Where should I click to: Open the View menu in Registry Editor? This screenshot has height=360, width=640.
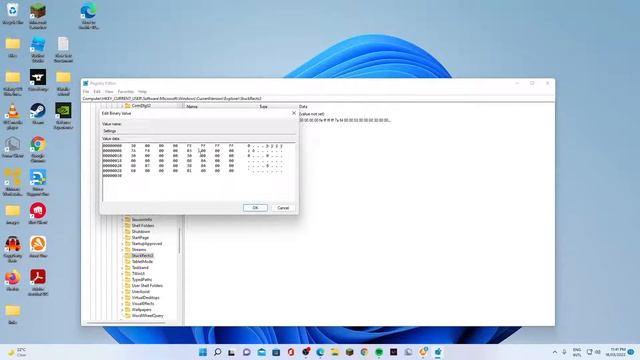point(109,91)
